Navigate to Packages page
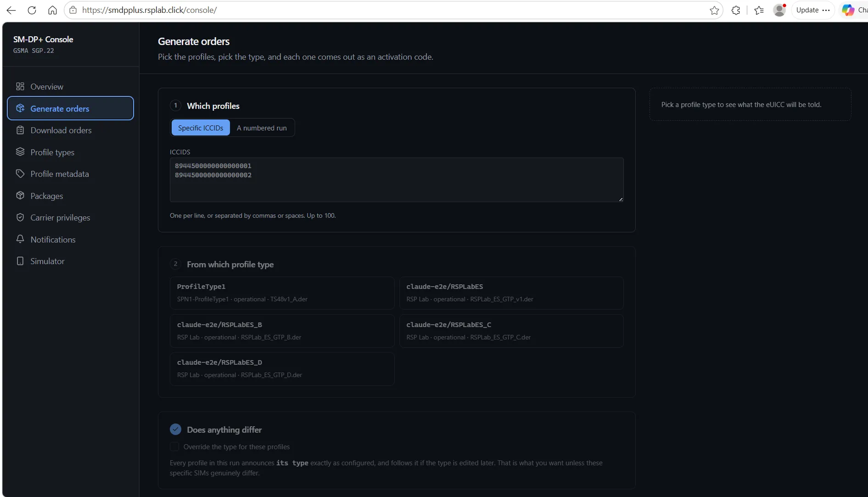 pos(70,196)
